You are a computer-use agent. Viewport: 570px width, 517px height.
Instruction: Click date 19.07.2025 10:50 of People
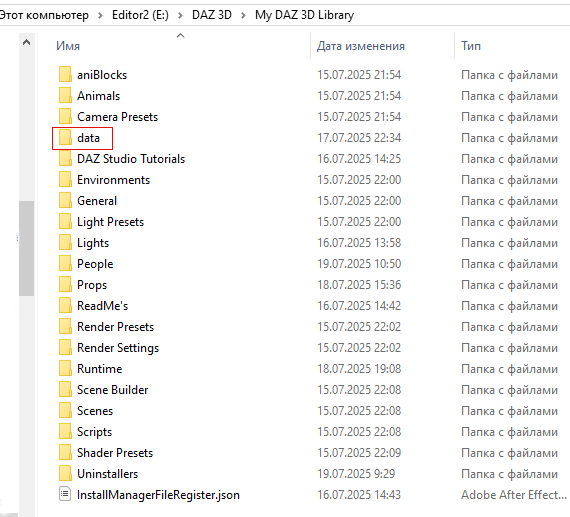pos(359,264)
